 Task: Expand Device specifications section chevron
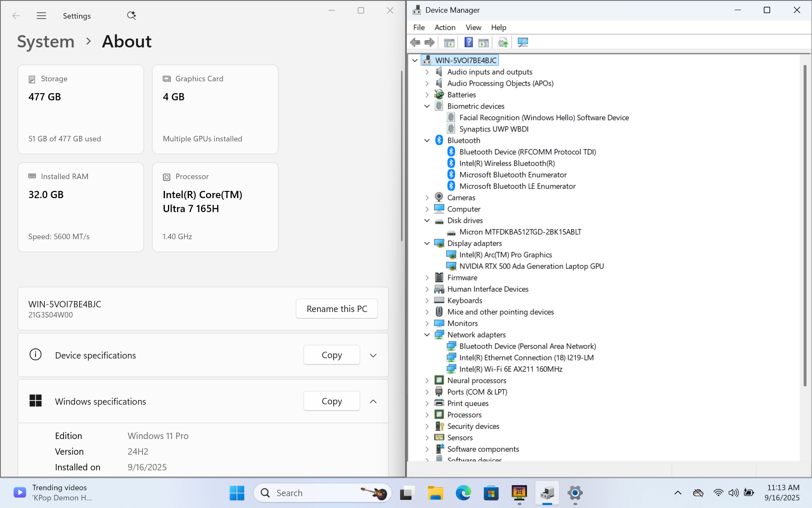coord(373,356)
